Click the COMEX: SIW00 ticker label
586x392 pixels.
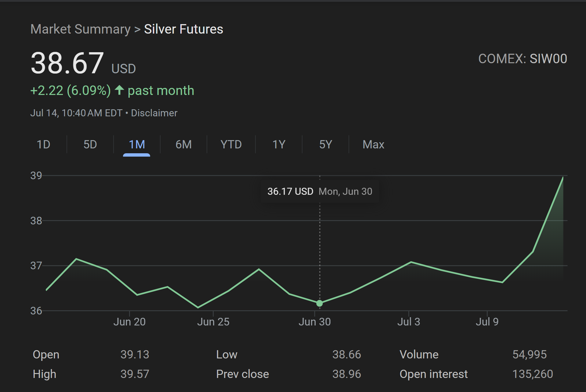(x=523, y=59)
